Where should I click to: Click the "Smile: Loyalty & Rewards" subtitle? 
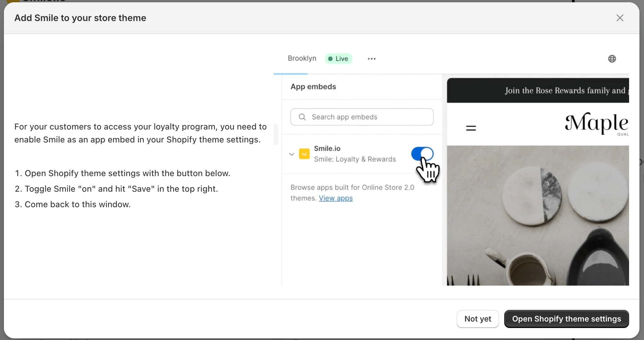(355, 159)
